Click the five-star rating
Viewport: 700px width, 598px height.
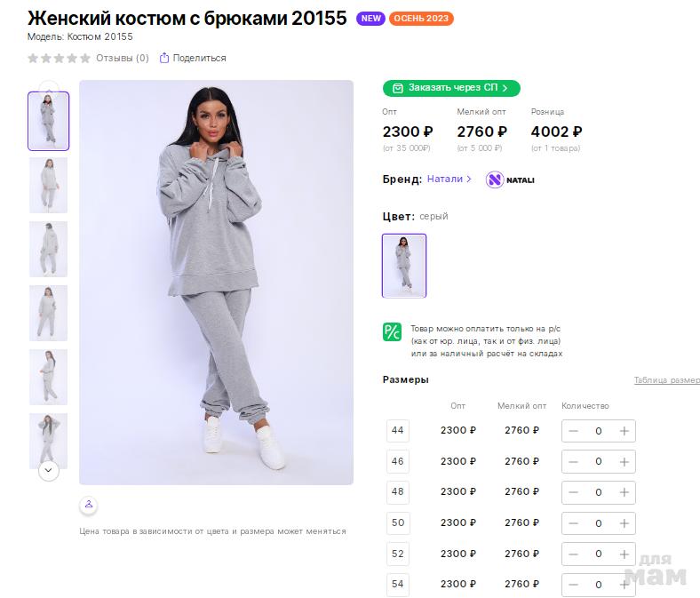click(59, 59)
